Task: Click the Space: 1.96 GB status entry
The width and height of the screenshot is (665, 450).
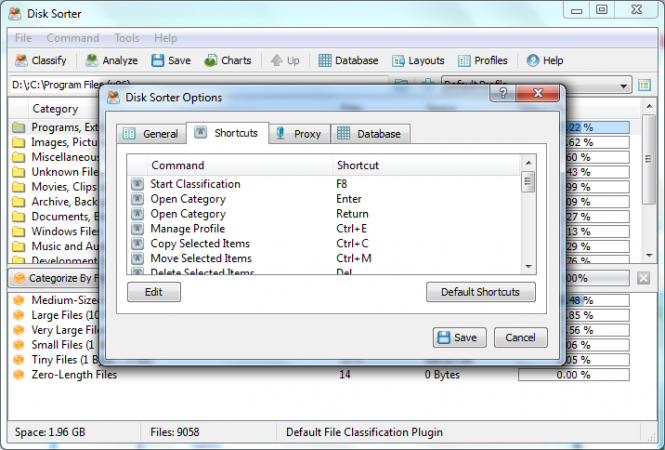Action: tap(50, 432)
